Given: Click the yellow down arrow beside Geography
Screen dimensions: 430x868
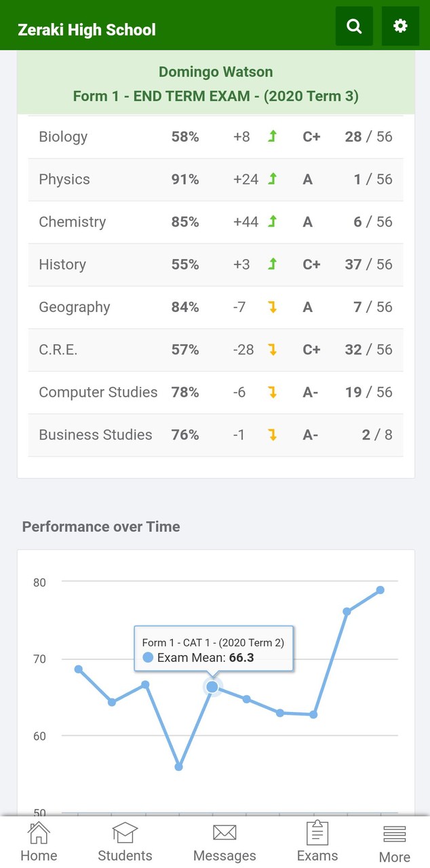Looking at the screenshot, I should 273,307.
